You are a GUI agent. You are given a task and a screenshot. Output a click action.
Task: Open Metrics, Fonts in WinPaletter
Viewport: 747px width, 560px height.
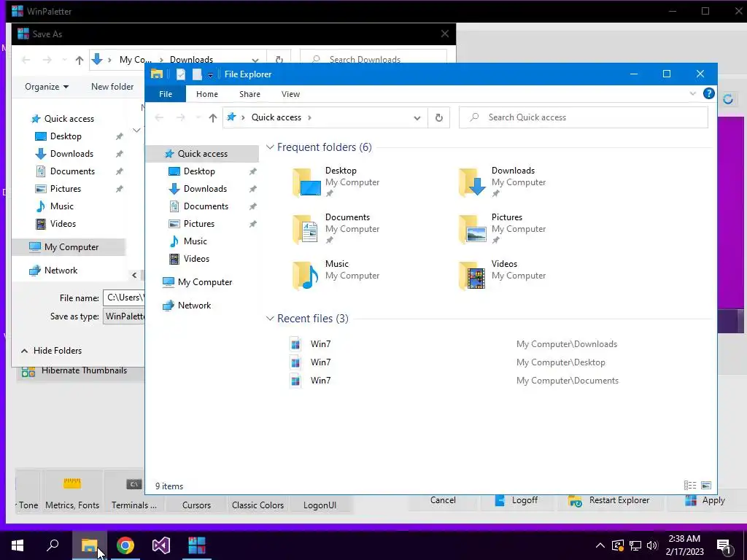click(72, 492)
